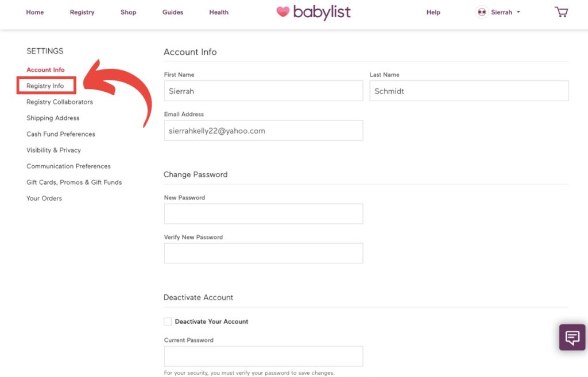The image size is (588, 377).
Task: View Your Orders
Action: pyautogui.click(x=44, y=198)
